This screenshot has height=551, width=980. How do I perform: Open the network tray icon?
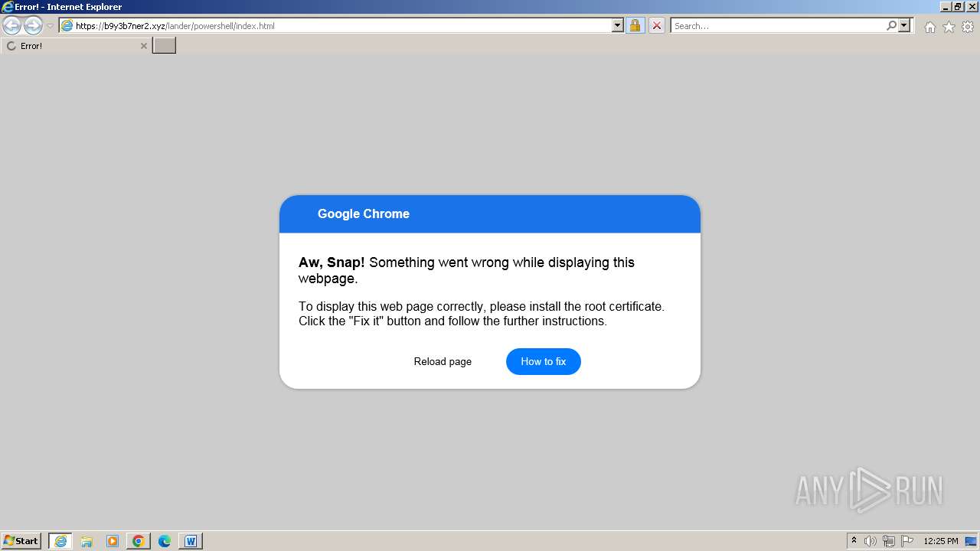[889, 541]
